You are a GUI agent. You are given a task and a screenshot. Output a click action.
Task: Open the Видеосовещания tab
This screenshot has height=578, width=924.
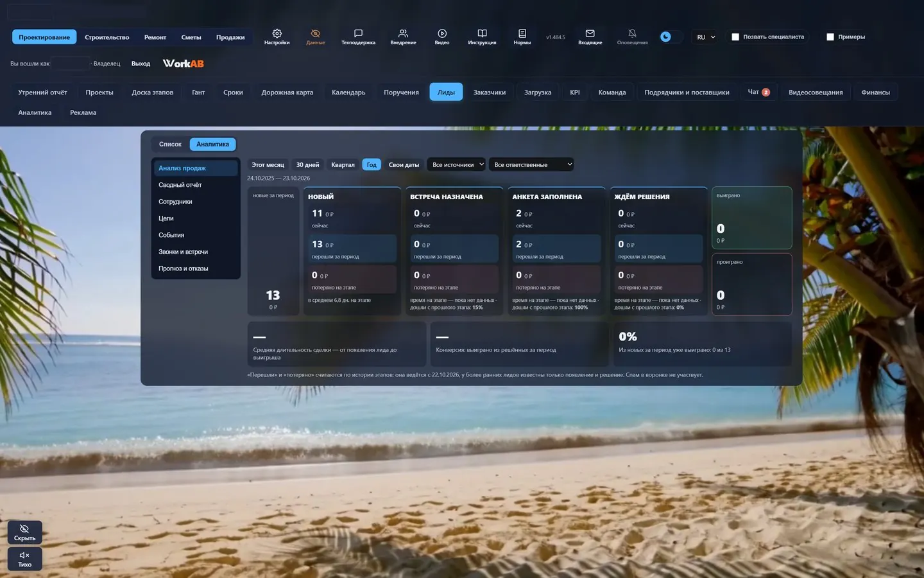[816, 92]
